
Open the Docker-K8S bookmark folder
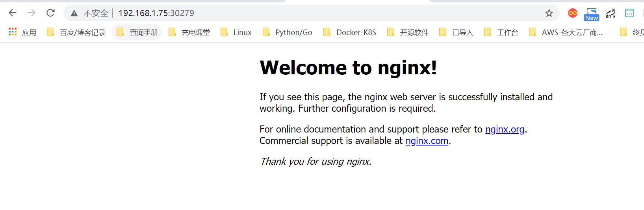click(x=350, y=32)
